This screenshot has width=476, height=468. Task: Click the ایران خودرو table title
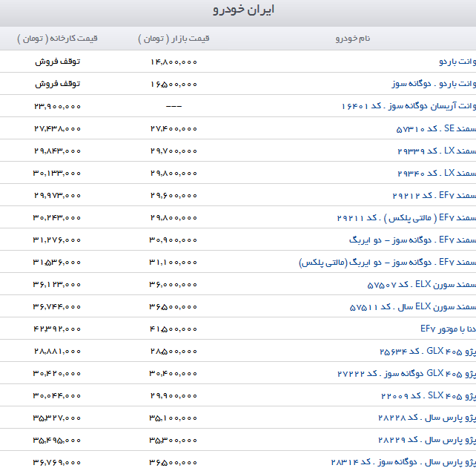click(x=243, y=10)
